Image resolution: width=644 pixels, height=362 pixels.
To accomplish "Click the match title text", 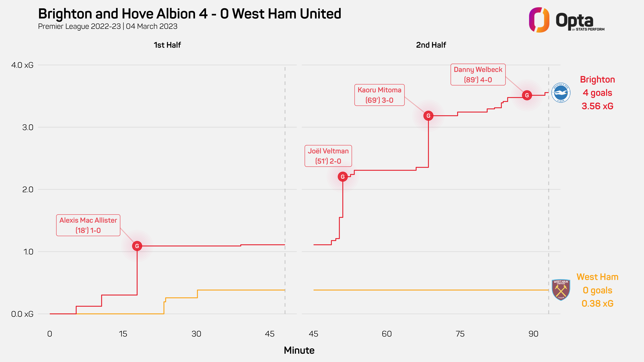I will coord(190,14).
